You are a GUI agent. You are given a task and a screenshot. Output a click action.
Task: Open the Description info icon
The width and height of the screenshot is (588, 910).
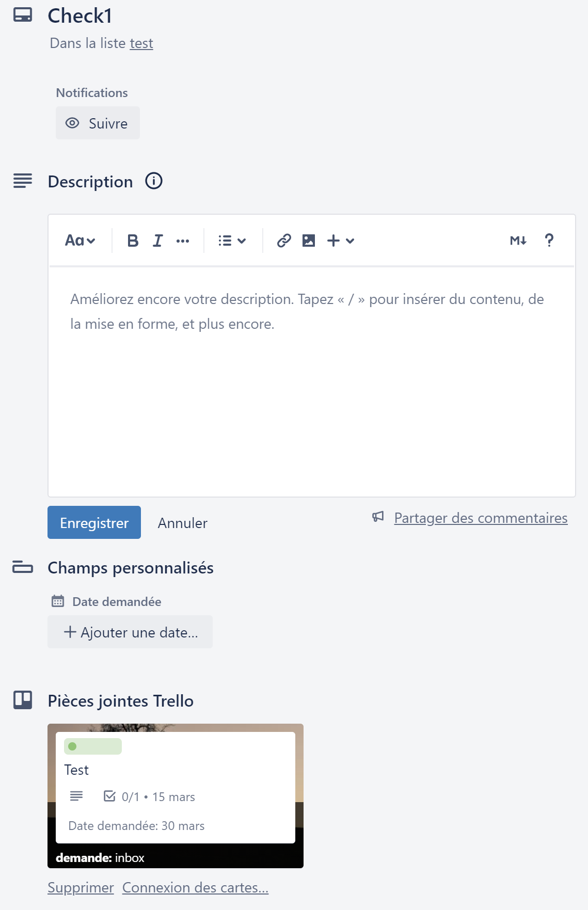[154, 181]
